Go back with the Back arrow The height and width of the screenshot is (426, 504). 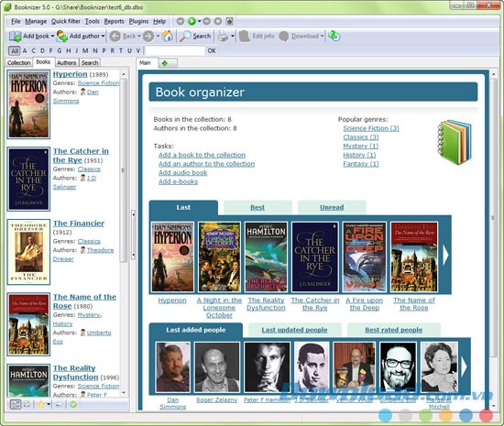(x=115, y=36)
